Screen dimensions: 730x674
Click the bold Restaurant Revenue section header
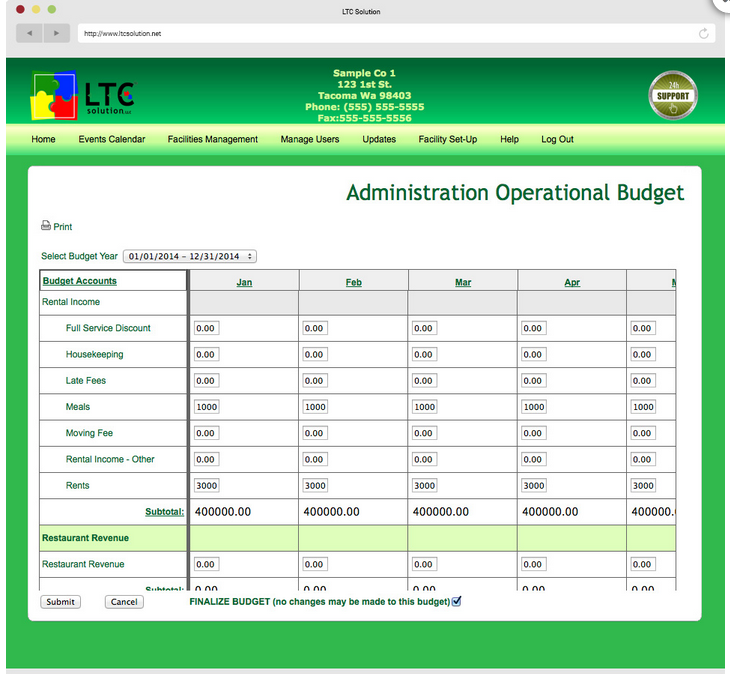click(x=85, y=538)
